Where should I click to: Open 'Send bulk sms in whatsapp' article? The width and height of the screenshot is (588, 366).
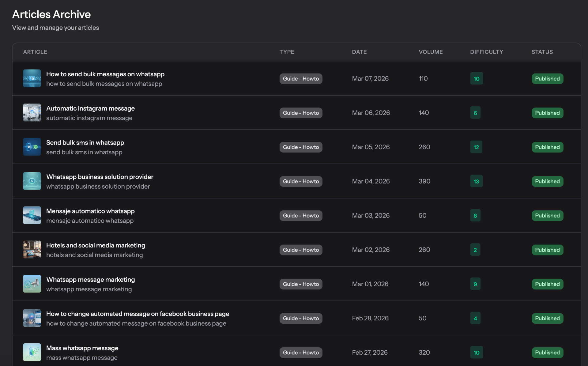pyautogui.click(x=85, y=143)
